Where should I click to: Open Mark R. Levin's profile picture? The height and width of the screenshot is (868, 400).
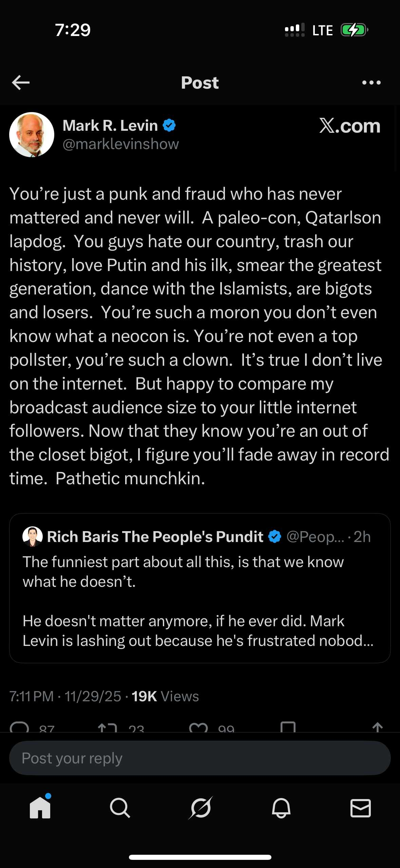[x=32, y=135]
